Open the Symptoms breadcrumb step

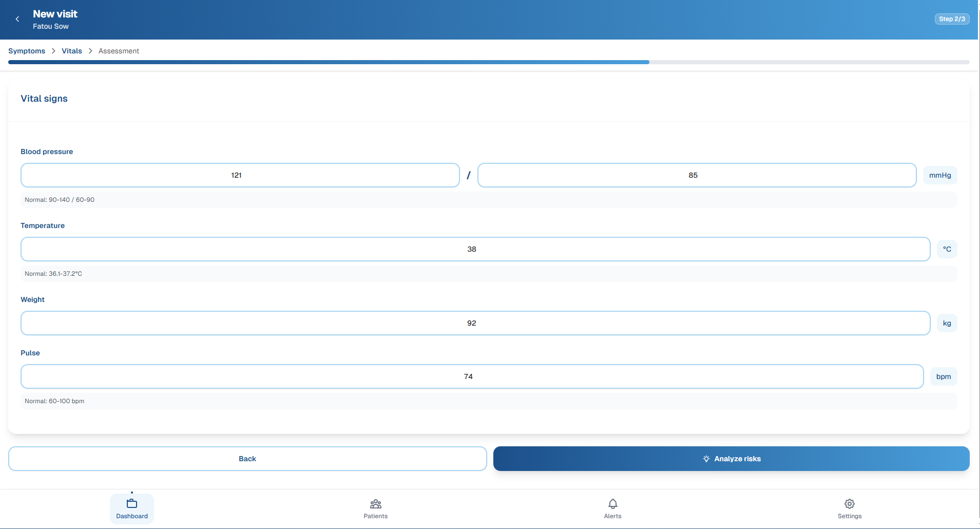pos(26,51)
